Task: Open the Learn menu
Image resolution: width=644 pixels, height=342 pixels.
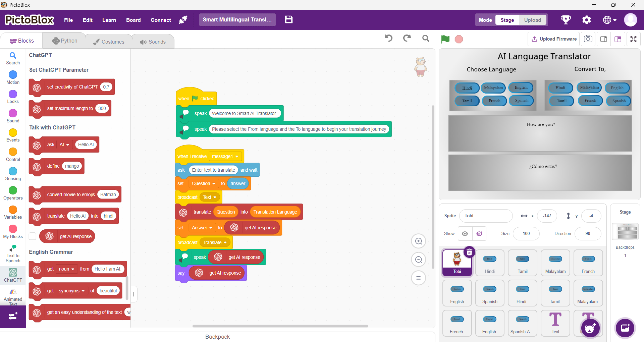Action: pyautogui.click(x=109, y=20)
